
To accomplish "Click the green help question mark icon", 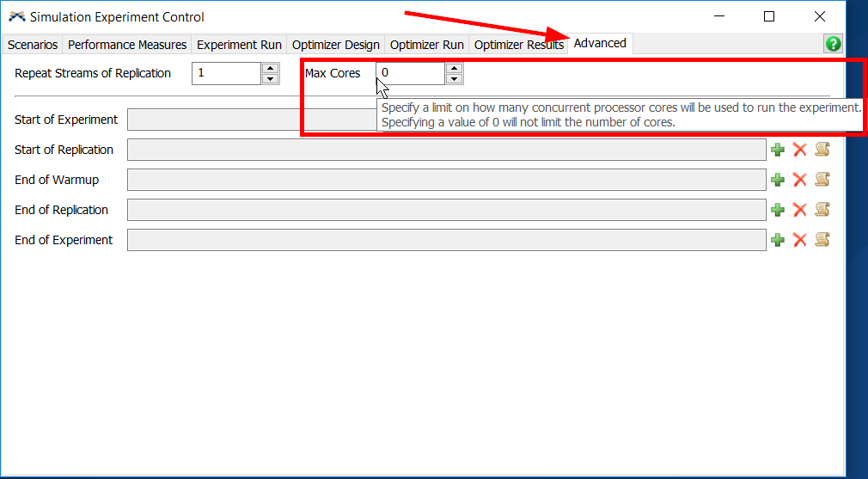I will 833,45.
